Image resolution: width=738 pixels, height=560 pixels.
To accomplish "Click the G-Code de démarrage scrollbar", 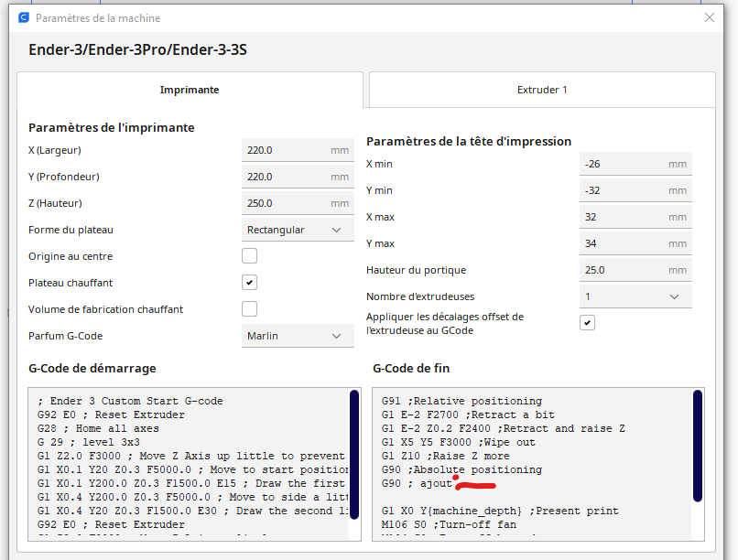I will click(354, 455).
